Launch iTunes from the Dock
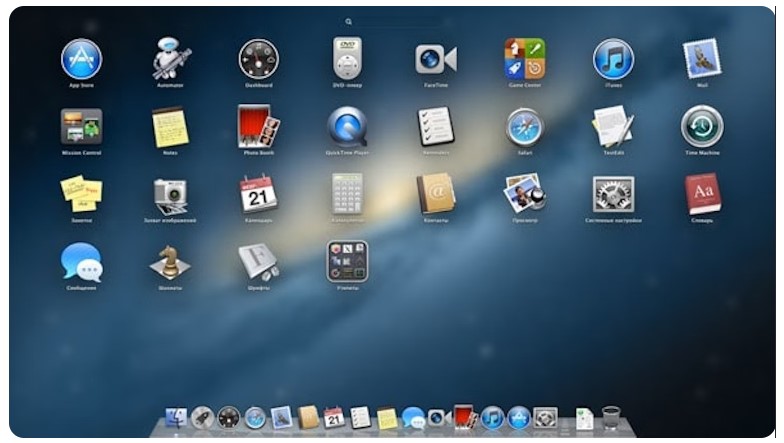This screenshot has width=784, height=443. pyautogui.click(x=492, y=418)
